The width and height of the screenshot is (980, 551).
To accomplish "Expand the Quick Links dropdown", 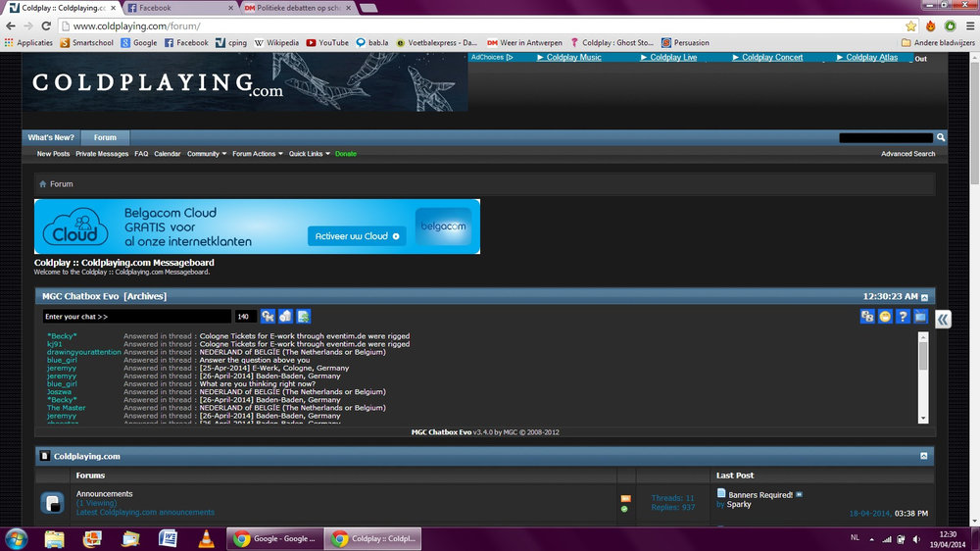I will [x=309, y=154].
